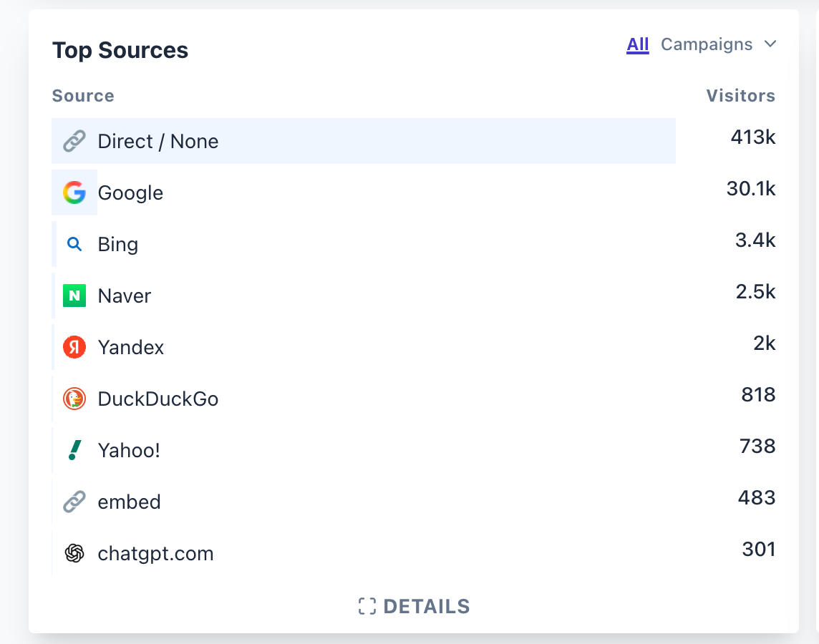Click the chevron arrow beside Campaigns
This screenshot has width=819, height=644.
pos(770,44)
